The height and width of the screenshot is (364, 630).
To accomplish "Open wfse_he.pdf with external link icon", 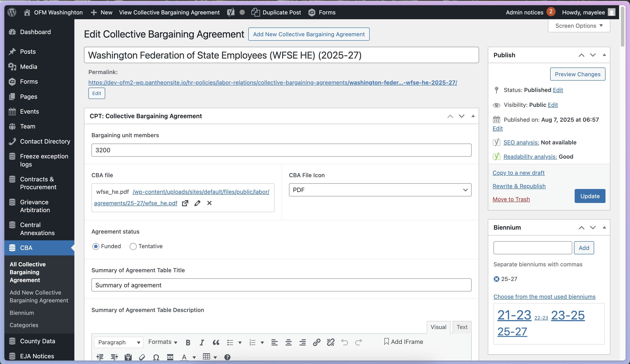I will (185, 203).
